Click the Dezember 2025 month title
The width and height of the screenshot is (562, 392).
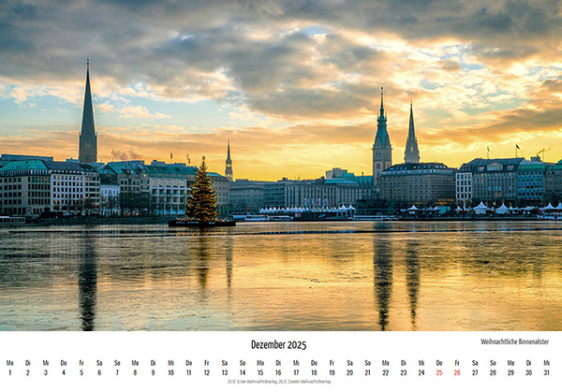[x=278, y=344]
